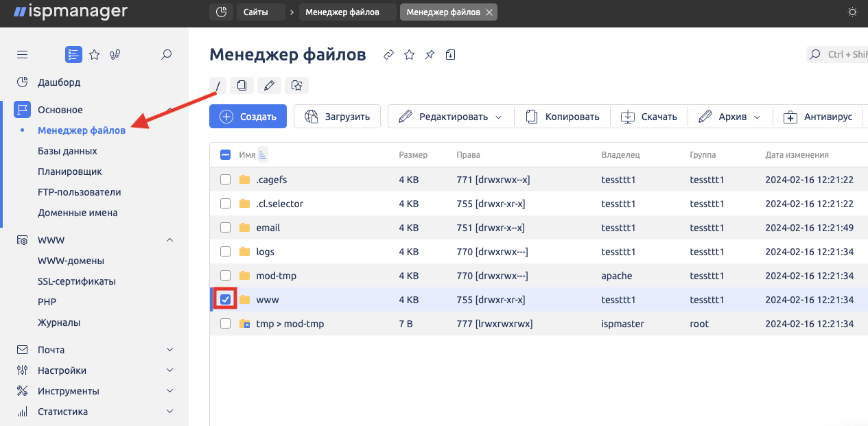This screenshot has width=868, height=426.
Task: Copy the current path with the copy icon
Action: [x=242, y=85]
